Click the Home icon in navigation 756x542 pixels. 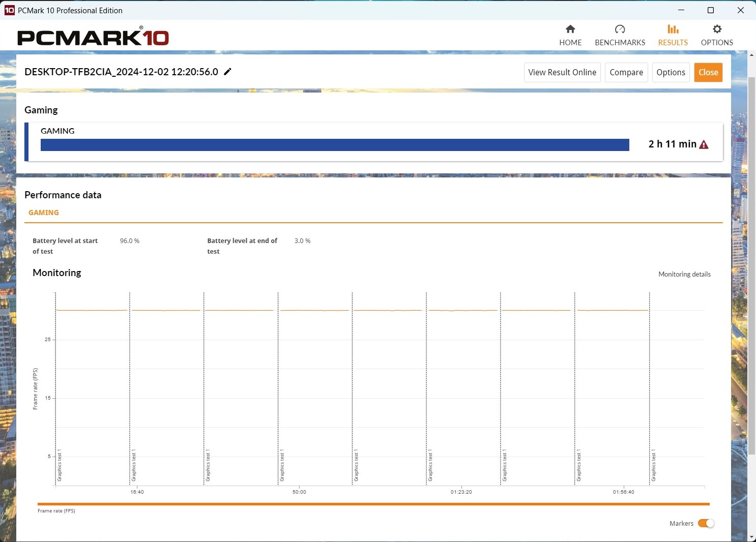[x=570, y=29]
